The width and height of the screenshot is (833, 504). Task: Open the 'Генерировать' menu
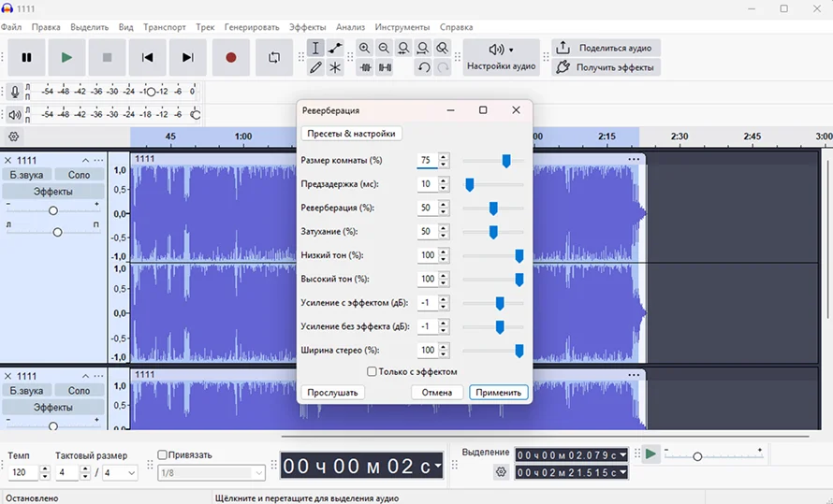(x=251, y=27)
